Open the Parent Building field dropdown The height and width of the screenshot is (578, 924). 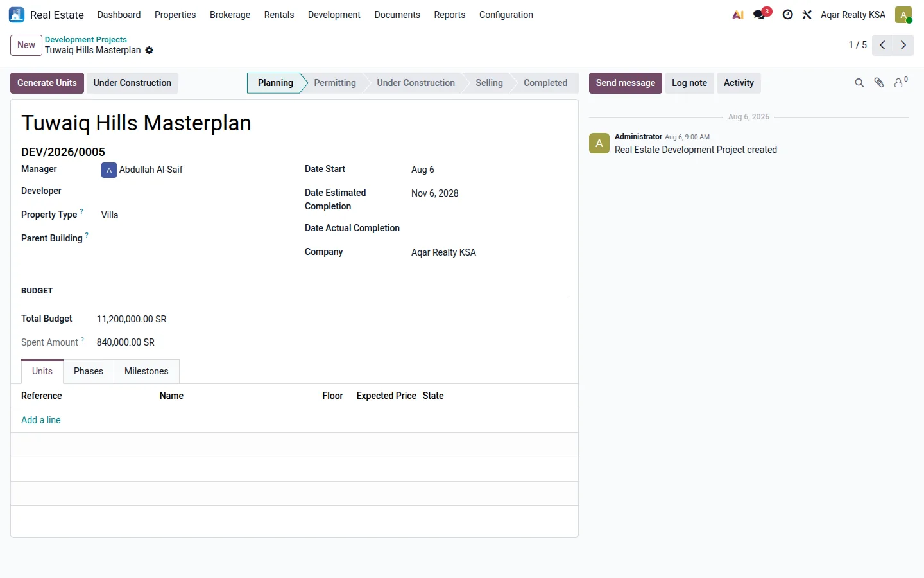[193, 239]
